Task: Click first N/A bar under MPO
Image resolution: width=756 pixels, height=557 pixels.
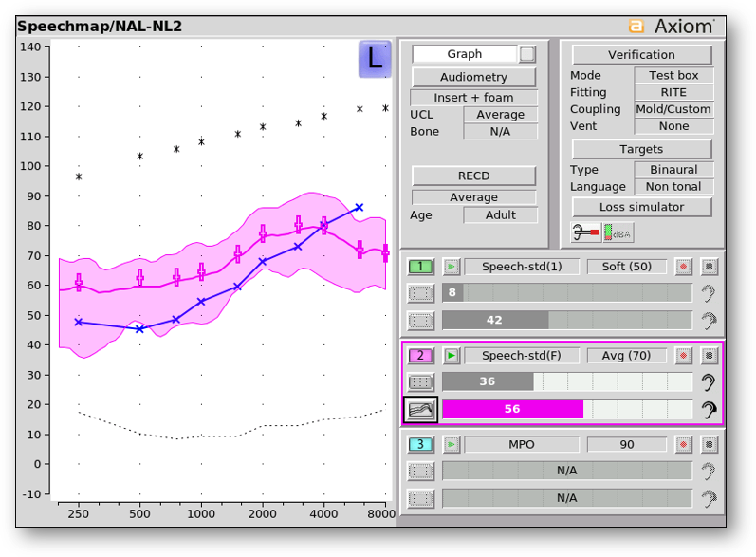Action: [567, 471]
